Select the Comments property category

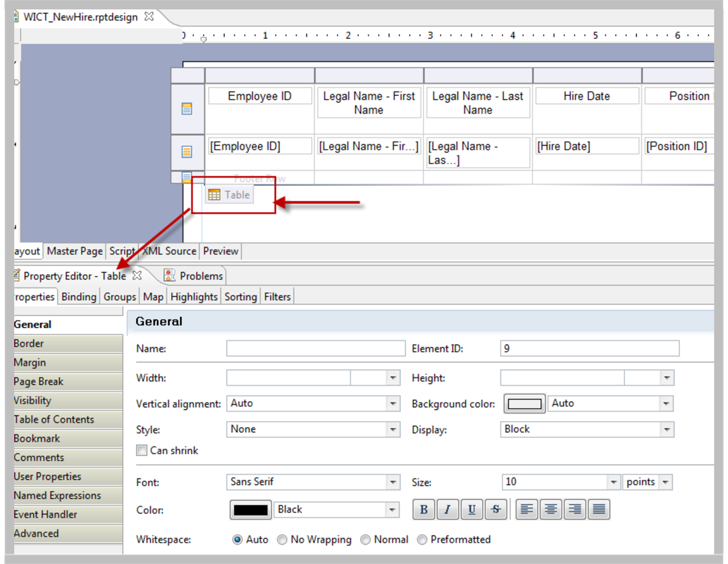pyautogui.click(x=67, y=457)
